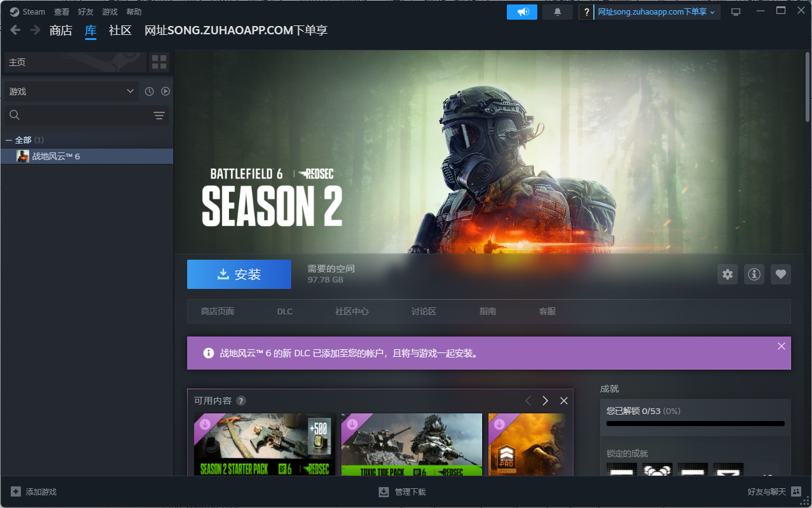Click the achievements progress bar
This screenshot has width=812, height=508.
pos(695,424)
